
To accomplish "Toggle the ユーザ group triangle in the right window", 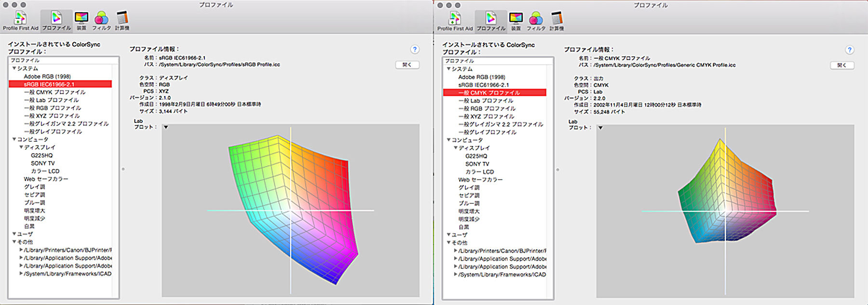I will tap(448, 235).
